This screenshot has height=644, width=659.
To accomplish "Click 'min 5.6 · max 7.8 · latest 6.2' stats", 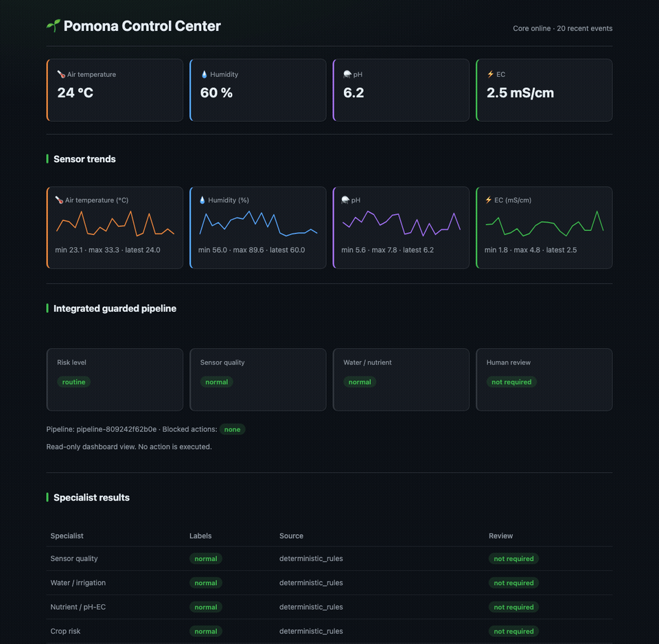I will pyautogui.click(x=387, y=250).
